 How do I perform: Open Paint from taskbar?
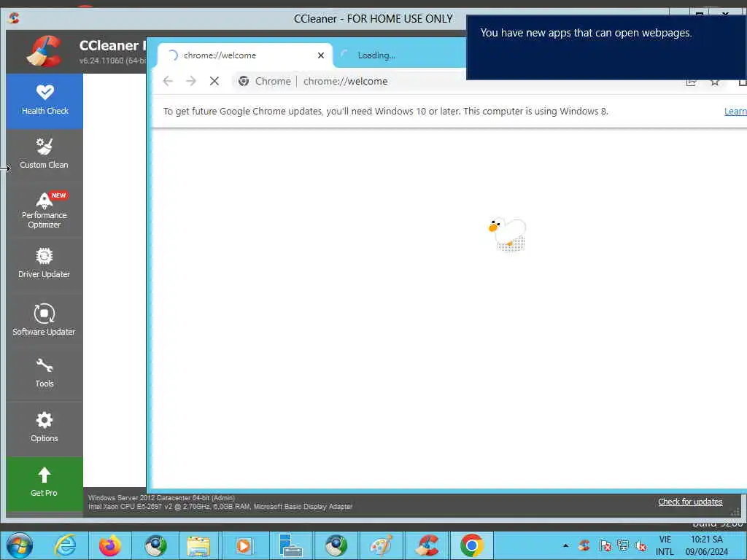coord(382,545)
